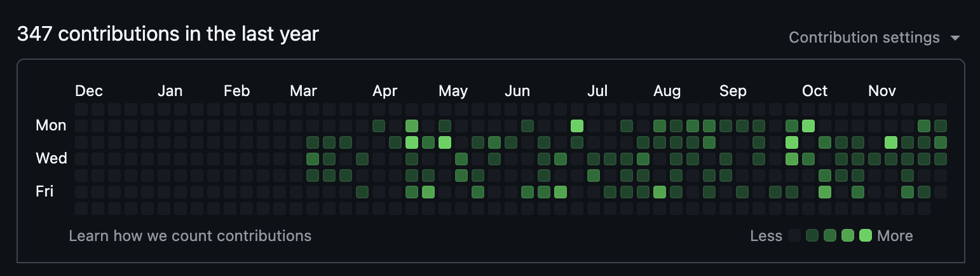The width and height of the screenshot is (980, 276).
Task: Click the Feb month label
Action: click(236, 91)
